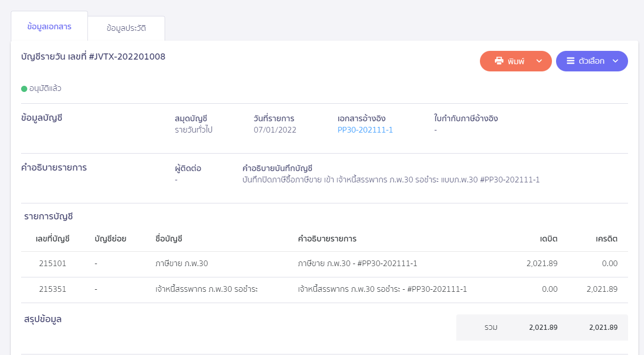
Task: Click the account name เจ้าหนี้สรรพากร ภ.พ.30 รอชำระ
Action: pos(206,289)
